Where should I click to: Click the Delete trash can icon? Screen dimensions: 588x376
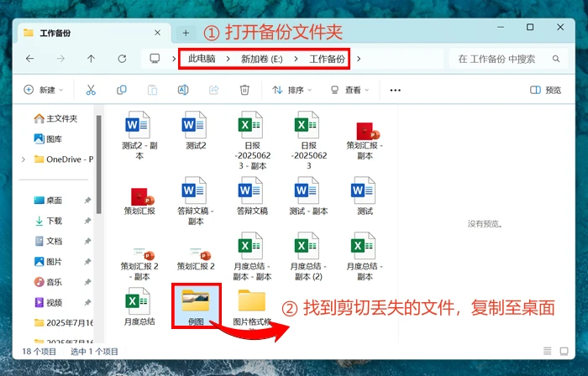(x=244, y=90)
